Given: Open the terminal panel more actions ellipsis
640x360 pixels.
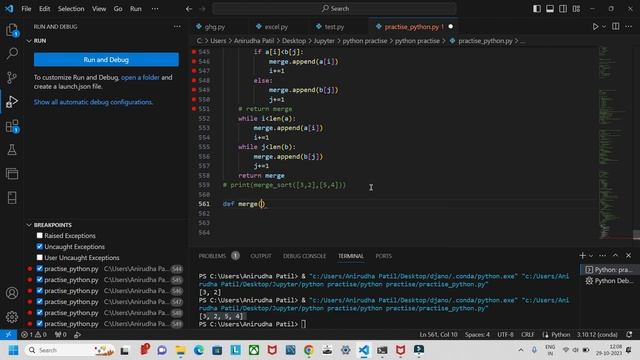Looking at the screenshot, I should pos(602,256).
